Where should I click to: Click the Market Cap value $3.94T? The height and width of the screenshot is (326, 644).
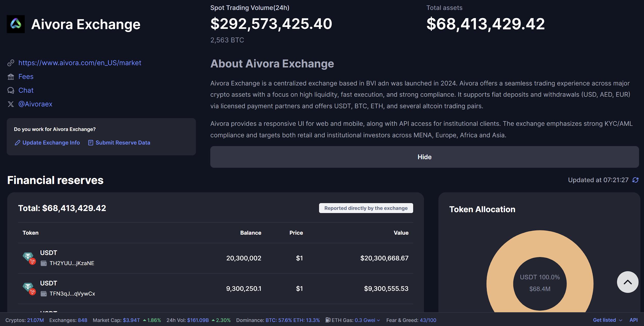coord(131,320)
